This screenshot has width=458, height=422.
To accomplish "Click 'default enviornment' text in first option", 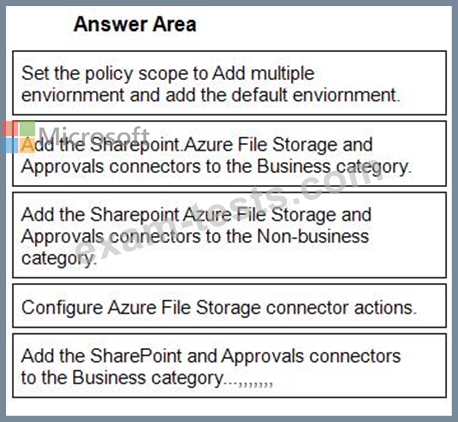I will [x=314, y=95].
